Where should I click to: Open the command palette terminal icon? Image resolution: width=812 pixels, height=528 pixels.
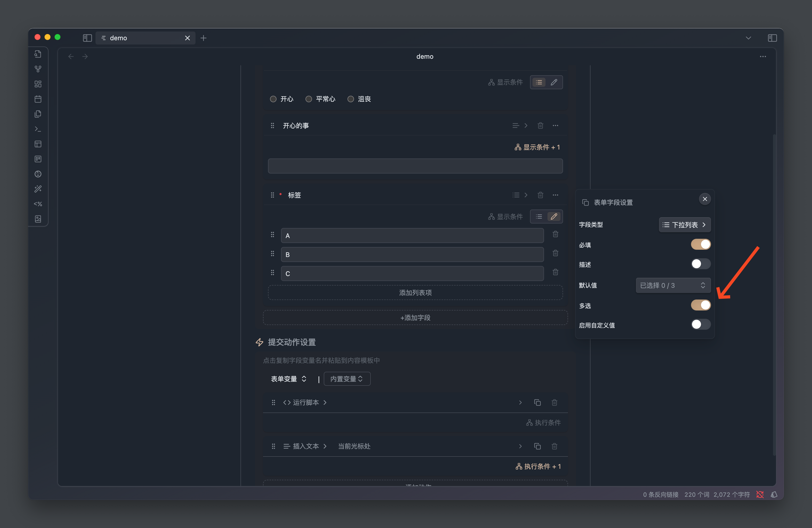pos(38,129)
